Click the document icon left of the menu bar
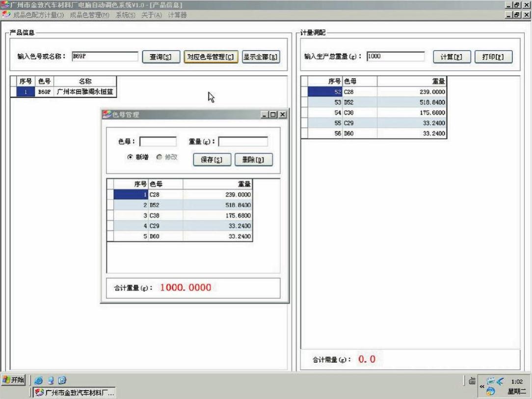532x399 pixels. (6, 15)
